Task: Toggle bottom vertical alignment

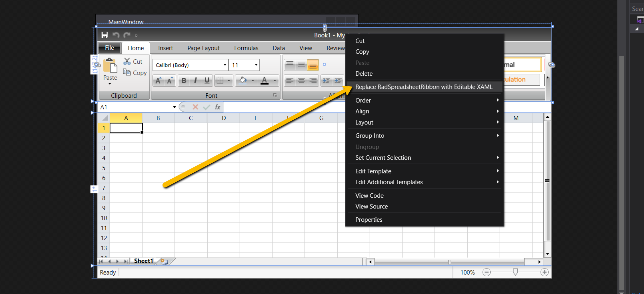Action: pyautogui.click(x=313, y=65)
